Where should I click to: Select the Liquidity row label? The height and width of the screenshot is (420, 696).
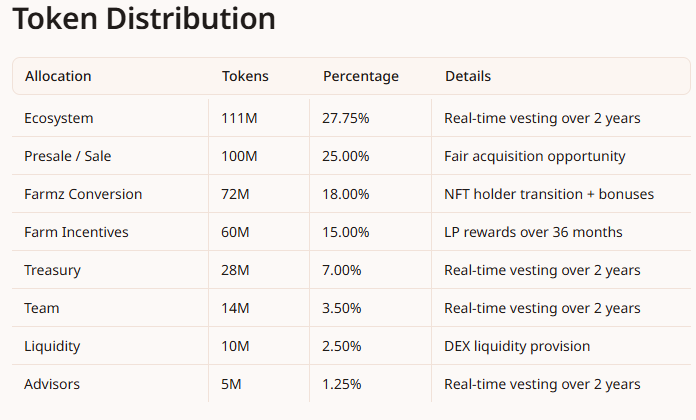(52, 346)
